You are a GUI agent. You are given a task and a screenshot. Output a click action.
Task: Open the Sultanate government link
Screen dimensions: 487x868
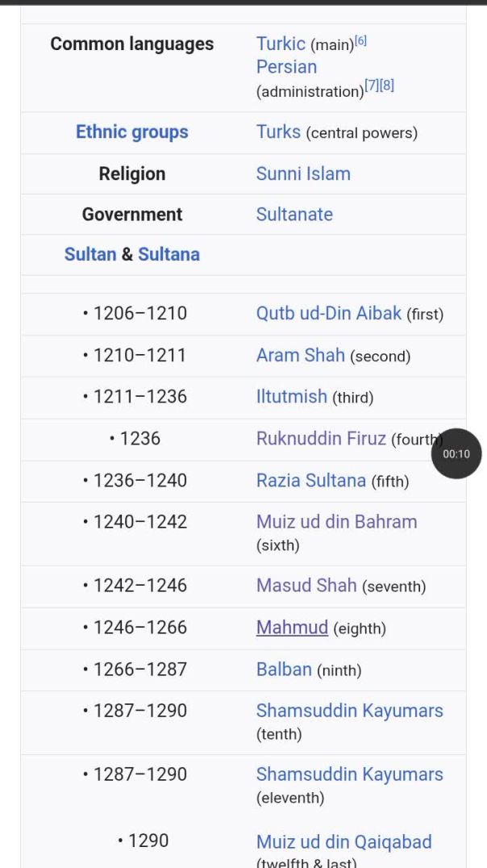pos(294,215)
